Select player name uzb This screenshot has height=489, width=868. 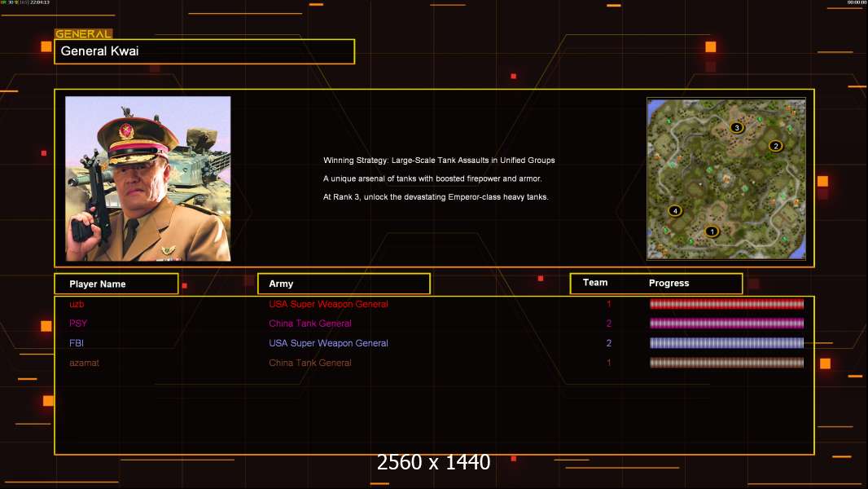click(77, 304)
